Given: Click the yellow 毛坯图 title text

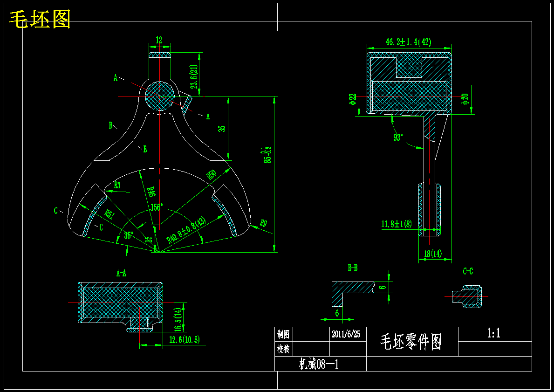Looking at the screenshot, I should coord(40,19).
